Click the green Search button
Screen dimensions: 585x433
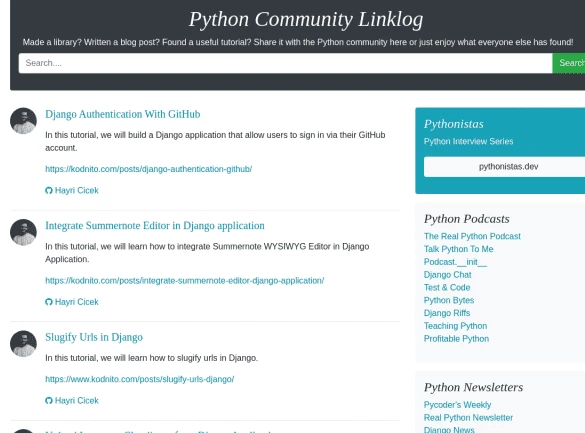coord(569,63)
